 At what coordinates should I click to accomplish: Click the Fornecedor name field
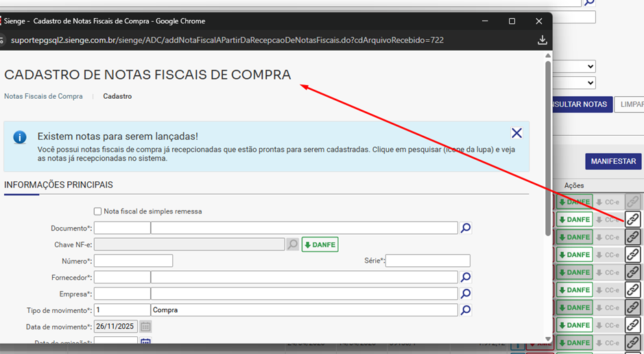(x=305, y=277)
